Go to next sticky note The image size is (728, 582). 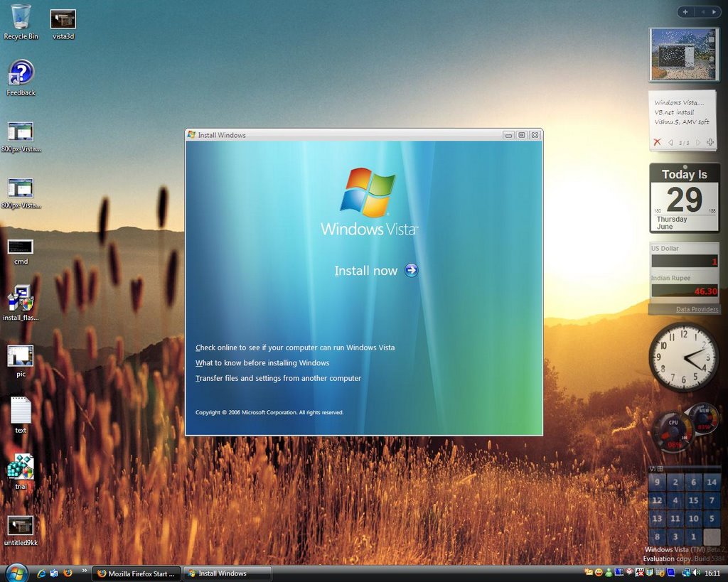tap(698, 143)
